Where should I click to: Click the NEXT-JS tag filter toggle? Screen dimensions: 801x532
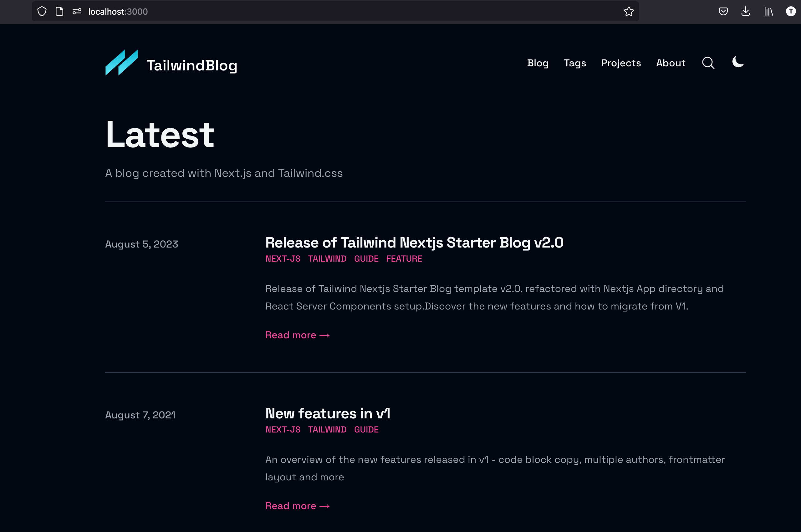pos(283,258)
